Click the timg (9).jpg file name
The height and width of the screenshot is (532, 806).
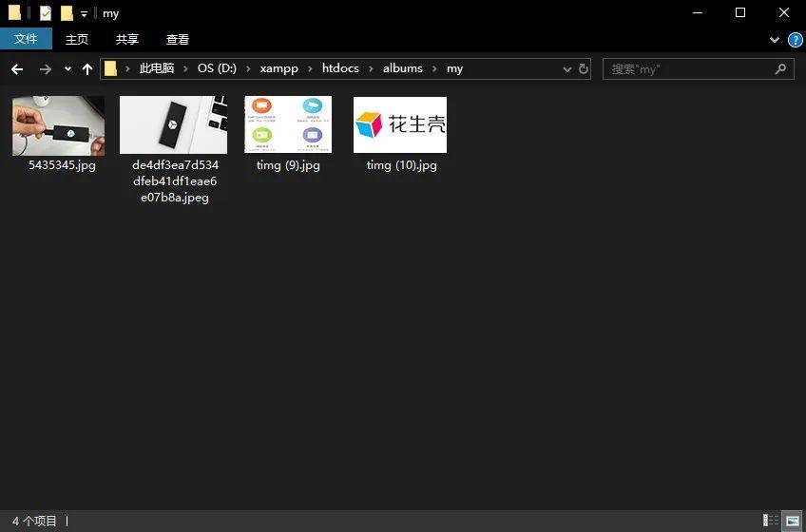click(x=288, y=165)
